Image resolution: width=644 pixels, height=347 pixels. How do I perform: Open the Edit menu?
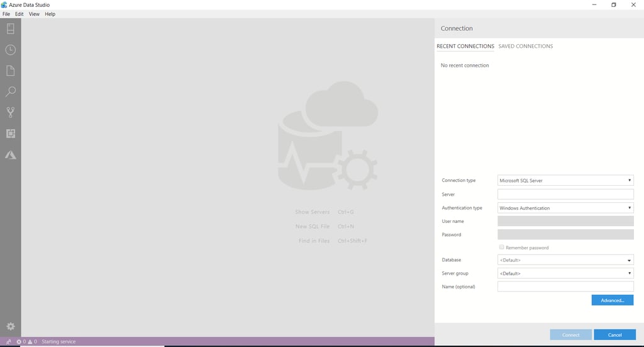pyautogui.click(x=19, y=14)
